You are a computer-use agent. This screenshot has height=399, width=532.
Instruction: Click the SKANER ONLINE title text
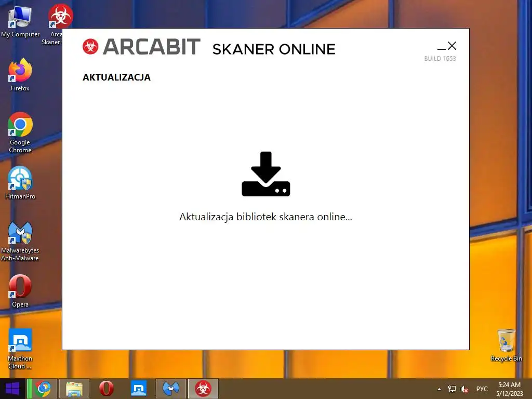pos(274,49)
